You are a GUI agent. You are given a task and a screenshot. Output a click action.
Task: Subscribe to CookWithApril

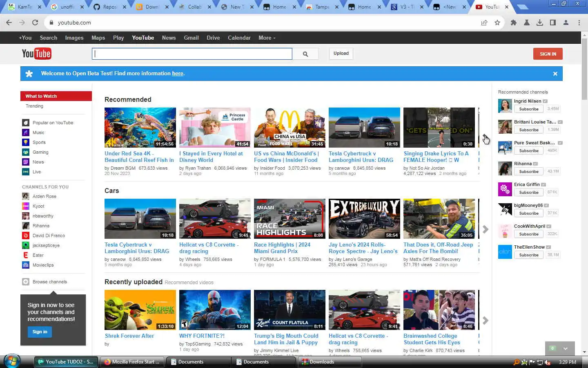pos(529,234)
